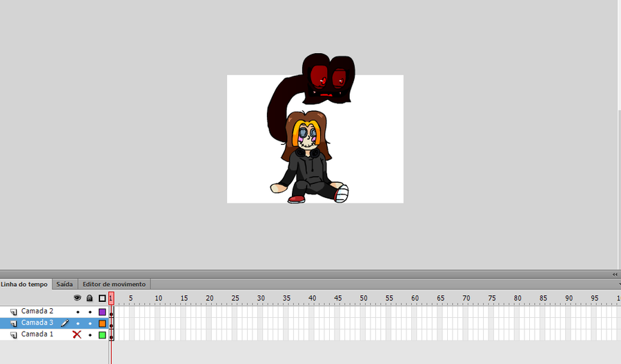Click the layer page icon beside Camada 1
The image size is (621, 364).
click(14, 335)
